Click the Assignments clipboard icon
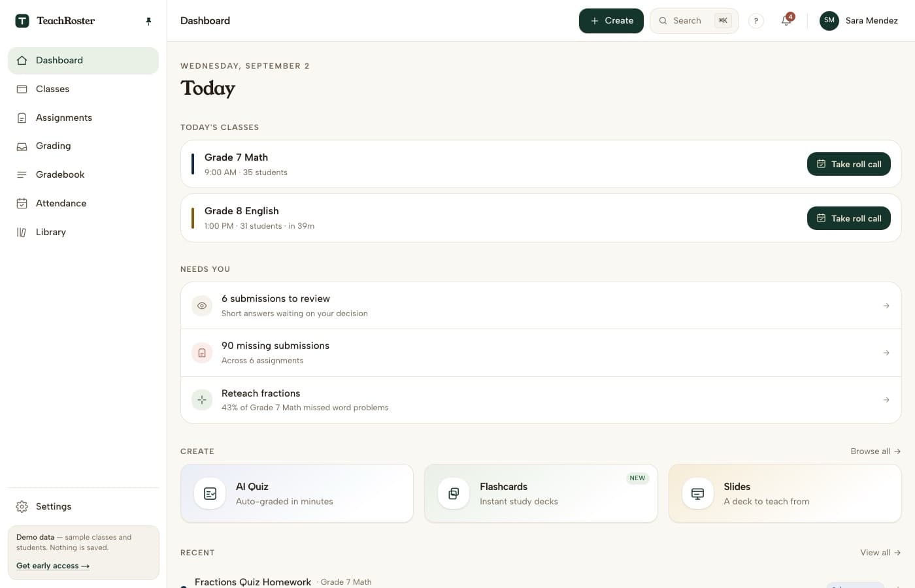 22,118
